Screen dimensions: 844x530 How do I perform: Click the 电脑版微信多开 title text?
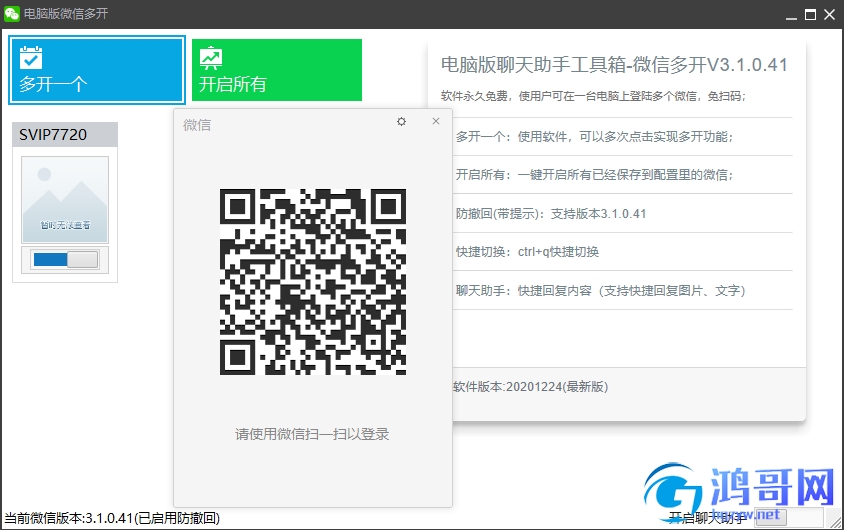(66, 13)
